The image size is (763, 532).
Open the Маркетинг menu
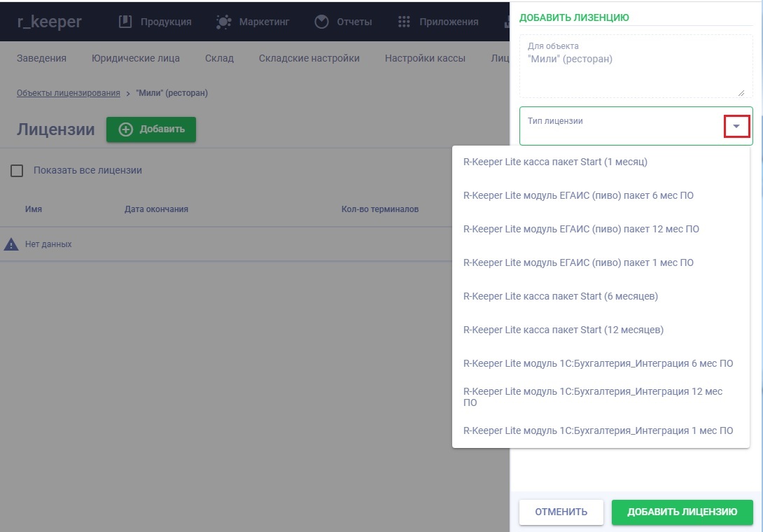pos(253,22)
